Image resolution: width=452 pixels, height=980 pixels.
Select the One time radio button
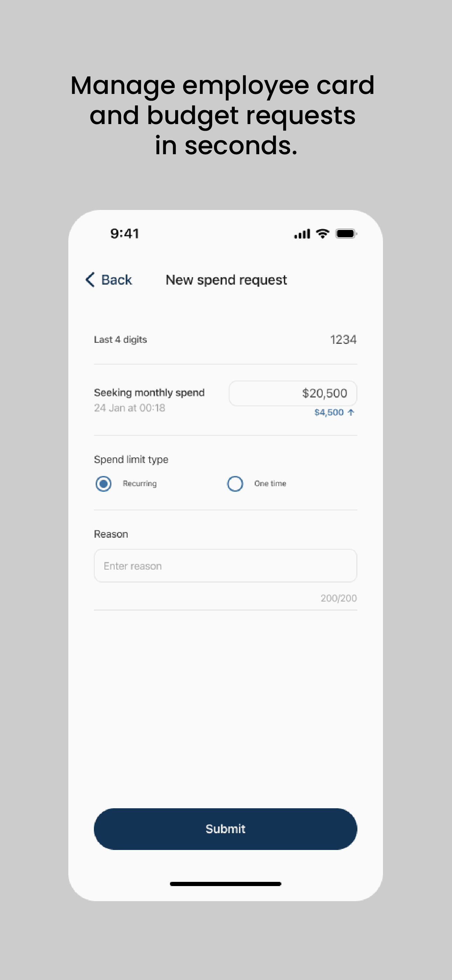coord(235,484)
